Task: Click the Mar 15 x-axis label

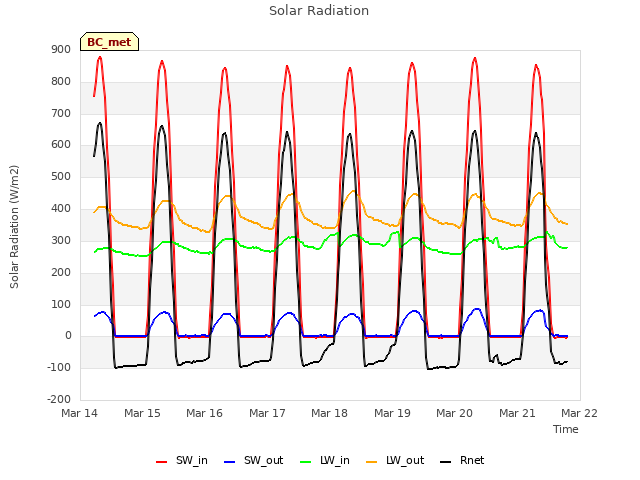Action: point(142,413)
